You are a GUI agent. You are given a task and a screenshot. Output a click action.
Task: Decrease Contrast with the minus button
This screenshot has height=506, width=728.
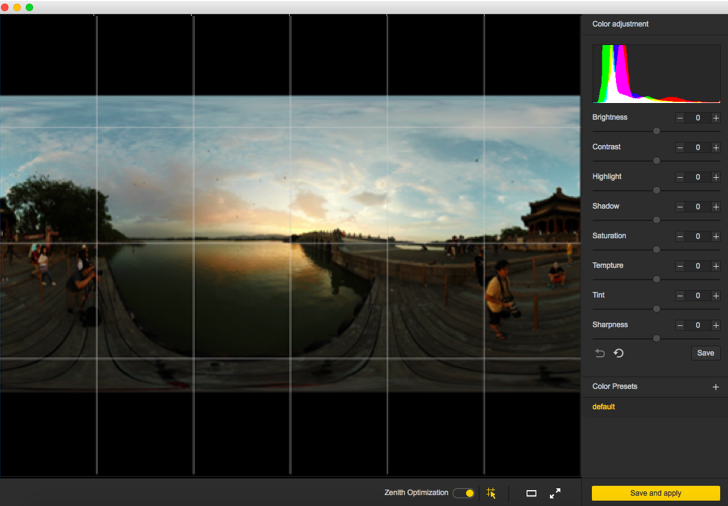point(680,148)
